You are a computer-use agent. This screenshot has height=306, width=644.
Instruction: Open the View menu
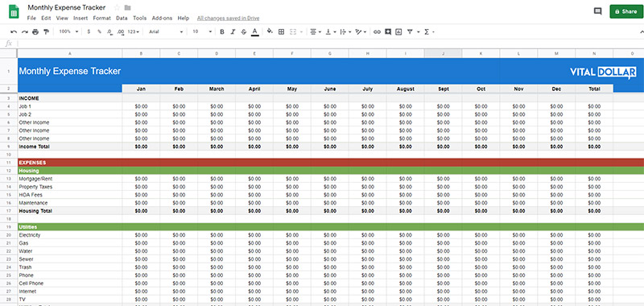[x=62, y=18]
